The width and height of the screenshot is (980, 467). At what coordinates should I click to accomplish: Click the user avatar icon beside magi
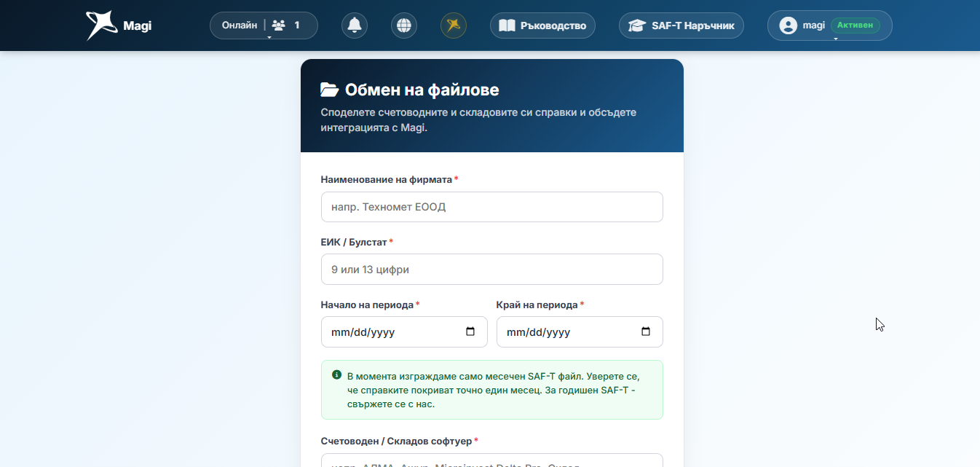pyautogui.click(x=788, y=25)
